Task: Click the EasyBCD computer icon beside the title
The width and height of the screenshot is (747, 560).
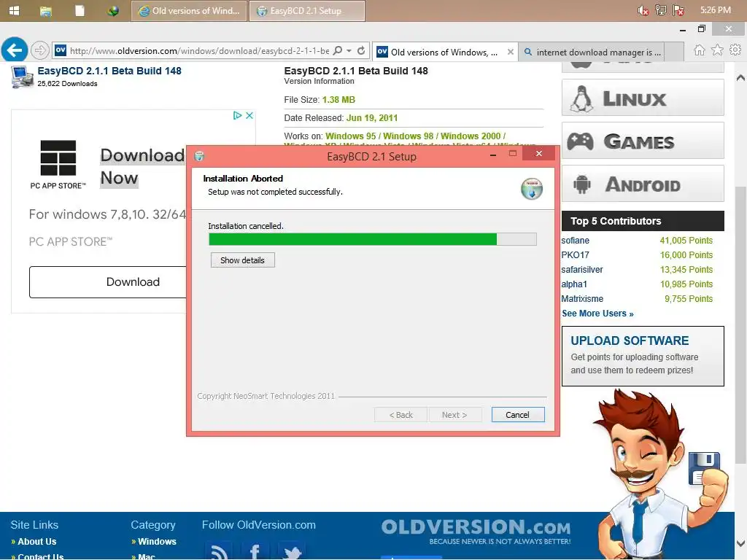Action: point(22,77)
